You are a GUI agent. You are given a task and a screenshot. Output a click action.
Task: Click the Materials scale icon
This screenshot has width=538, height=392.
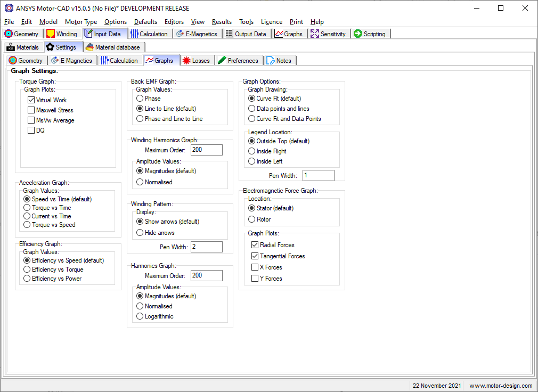pos(11,47)
